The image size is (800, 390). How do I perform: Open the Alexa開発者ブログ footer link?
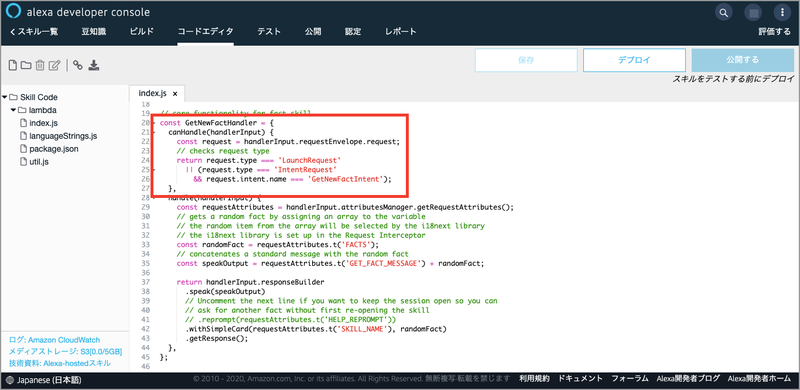click(688, 379)
